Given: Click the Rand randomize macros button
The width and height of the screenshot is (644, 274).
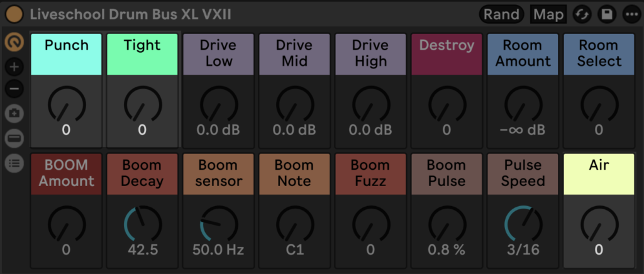Looking at the screenshot, I should [501, 14].
